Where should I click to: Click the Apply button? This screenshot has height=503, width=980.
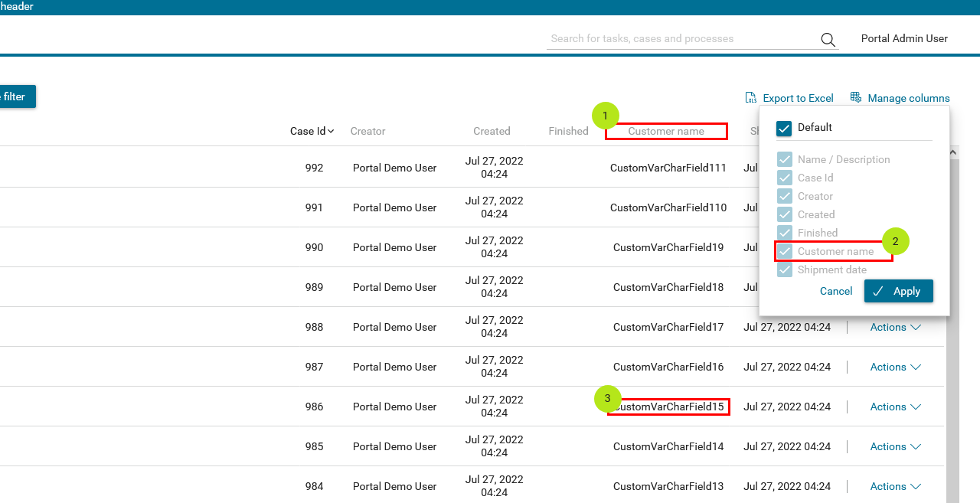(x=899, y=291)
